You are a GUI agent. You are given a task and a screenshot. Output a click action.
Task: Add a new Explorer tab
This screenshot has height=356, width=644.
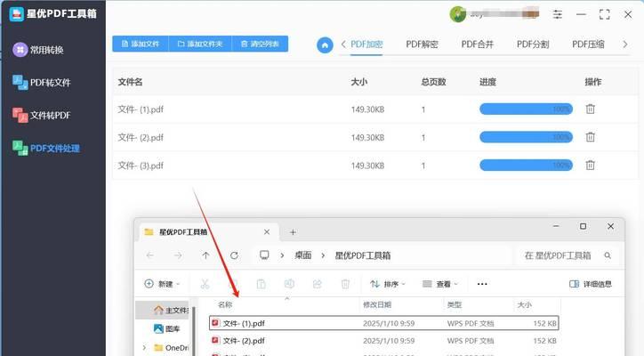(x=293, y=232)
